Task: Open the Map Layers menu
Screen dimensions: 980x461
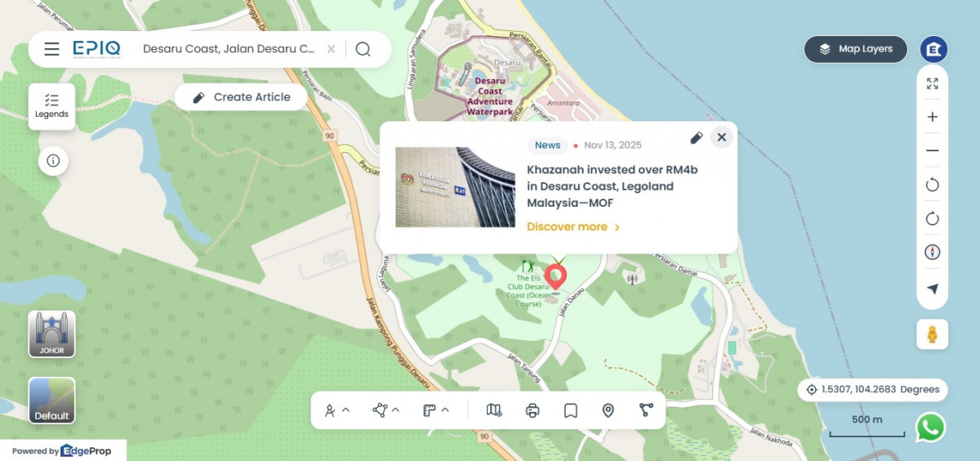Action: tap(856, 49)
